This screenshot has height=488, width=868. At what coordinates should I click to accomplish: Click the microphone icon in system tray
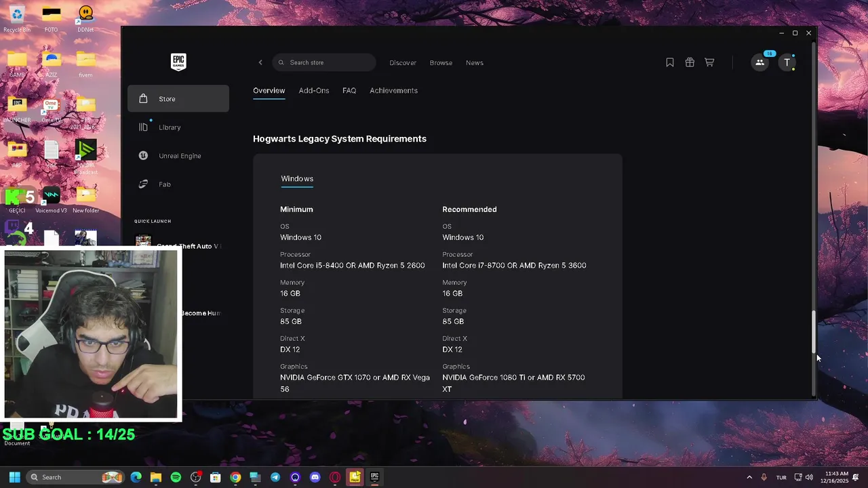pyautogui.click(x=764, y=477)
